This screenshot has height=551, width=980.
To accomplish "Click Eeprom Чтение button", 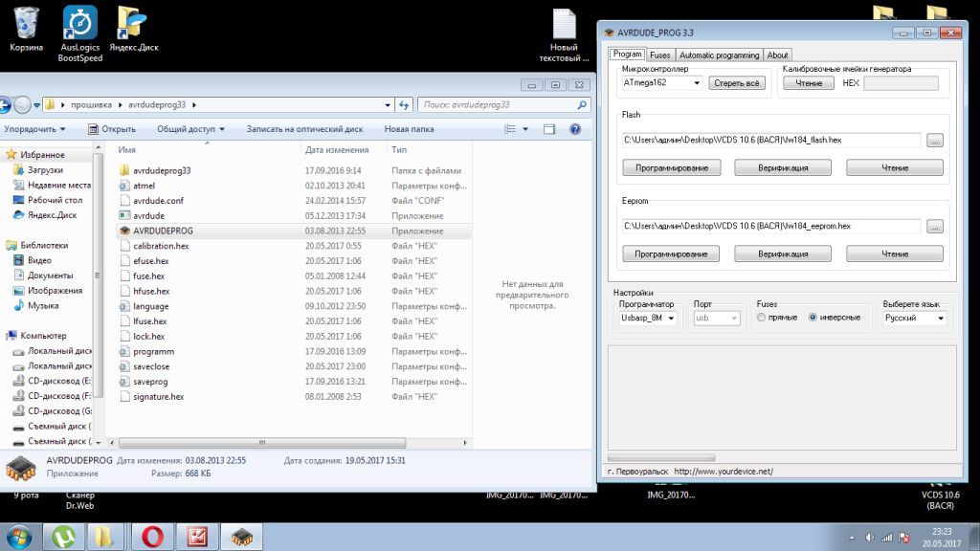I will pyautogui.click(x=895, y=253).
